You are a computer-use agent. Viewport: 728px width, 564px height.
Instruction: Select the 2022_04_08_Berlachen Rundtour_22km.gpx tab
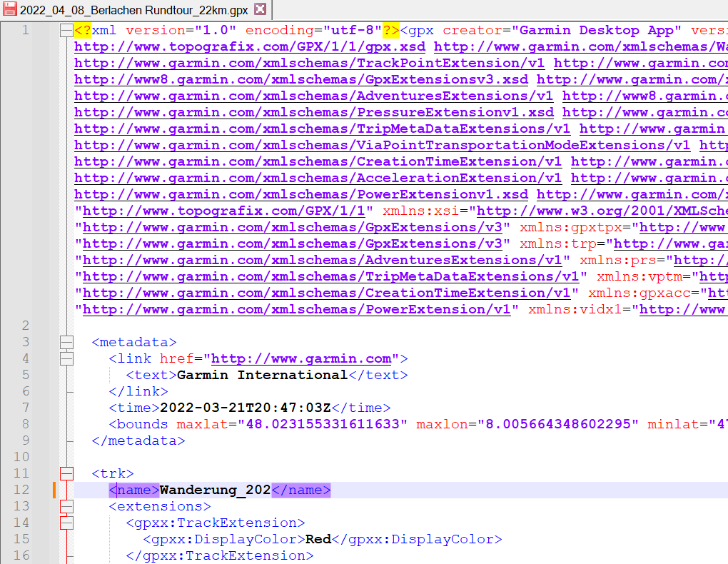[133, 9]
